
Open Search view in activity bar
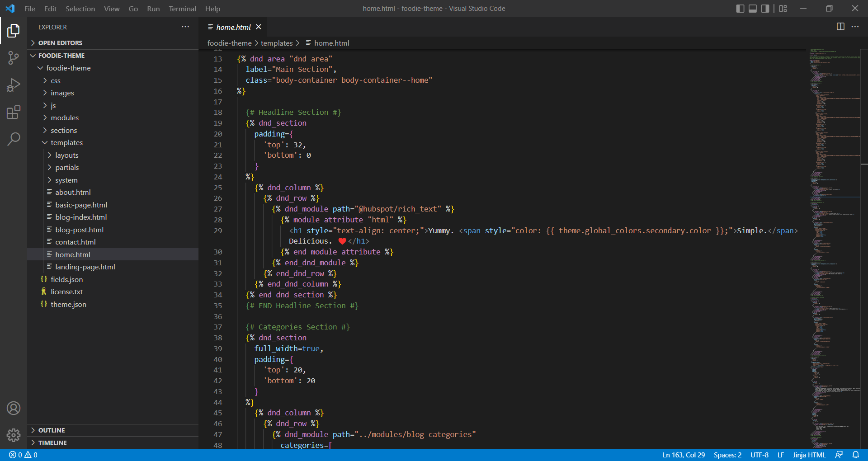coord(14,139)
